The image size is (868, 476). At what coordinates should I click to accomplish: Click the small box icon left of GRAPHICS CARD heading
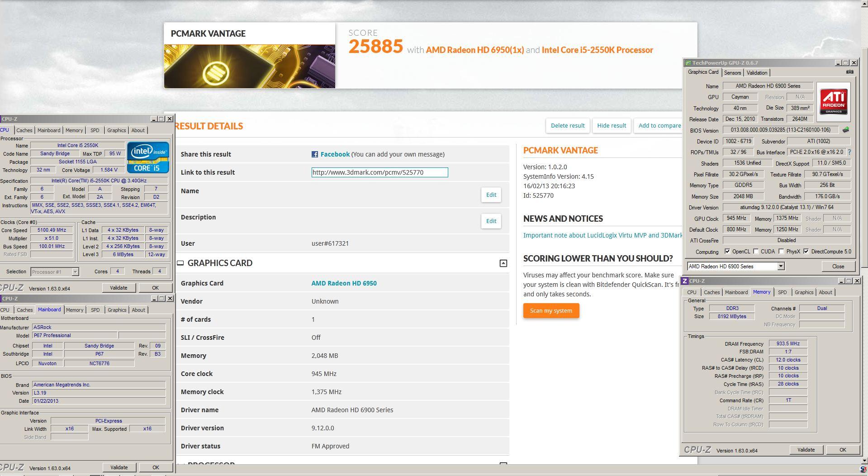tap(180, 263)
